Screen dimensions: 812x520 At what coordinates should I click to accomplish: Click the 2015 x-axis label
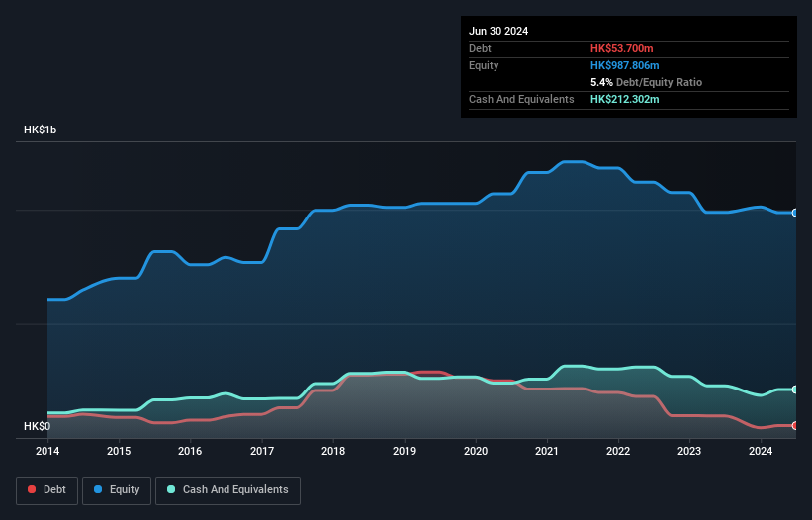tap(119, 451)
